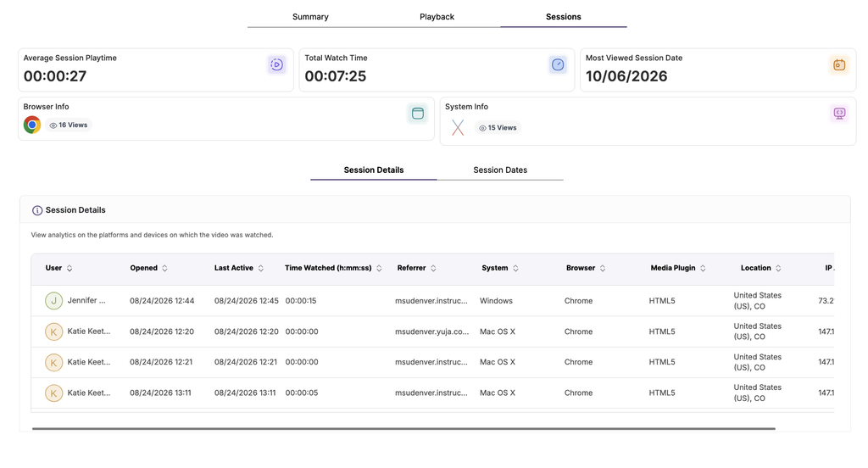The image size is (868, 468).
Task: Click Opened time 08/24/2026 12:44
Action: tap(162, 301)
